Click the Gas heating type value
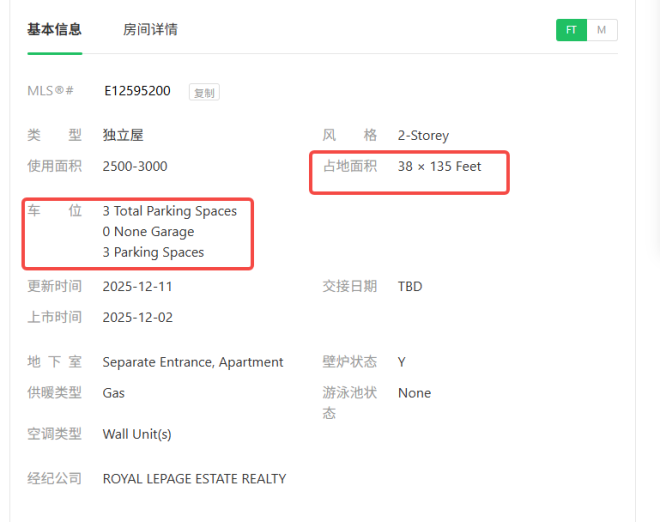The height and width of the screenshot is (522, 660). coord(114,393)
